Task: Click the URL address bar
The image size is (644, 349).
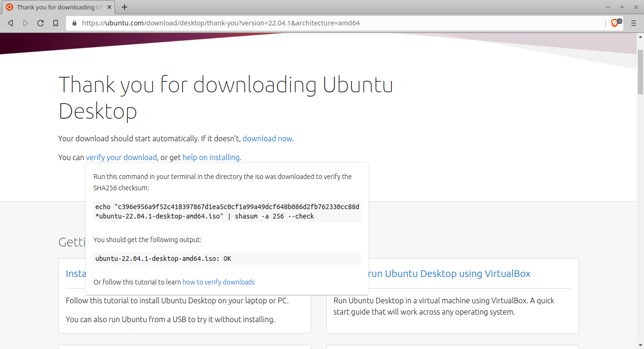Action: point(330,23)
